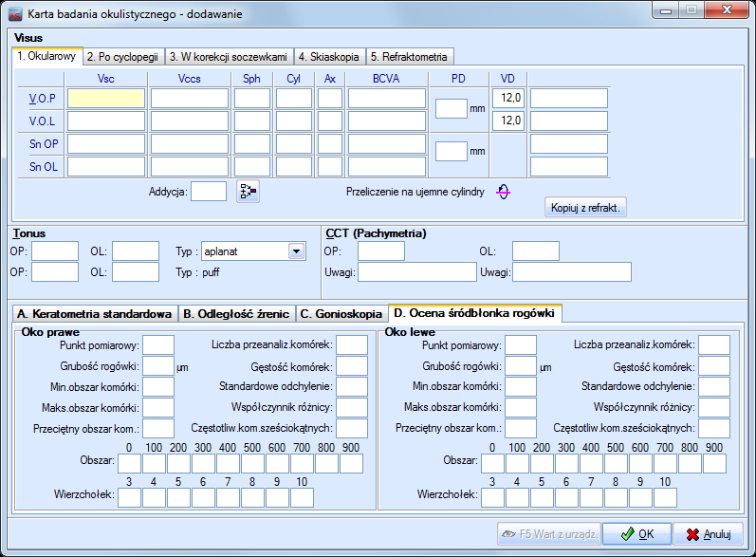Click the Uwagi field under CCT OP

(x=417, y=272)
